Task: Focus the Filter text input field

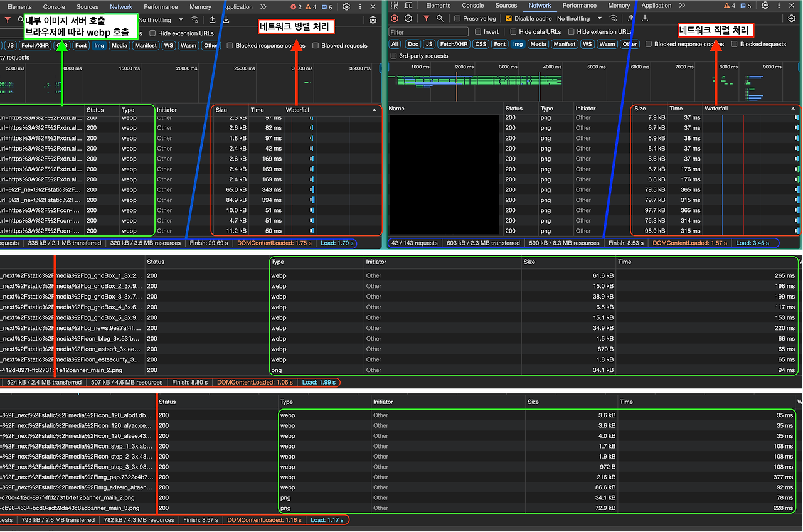Action: point(428,31)
